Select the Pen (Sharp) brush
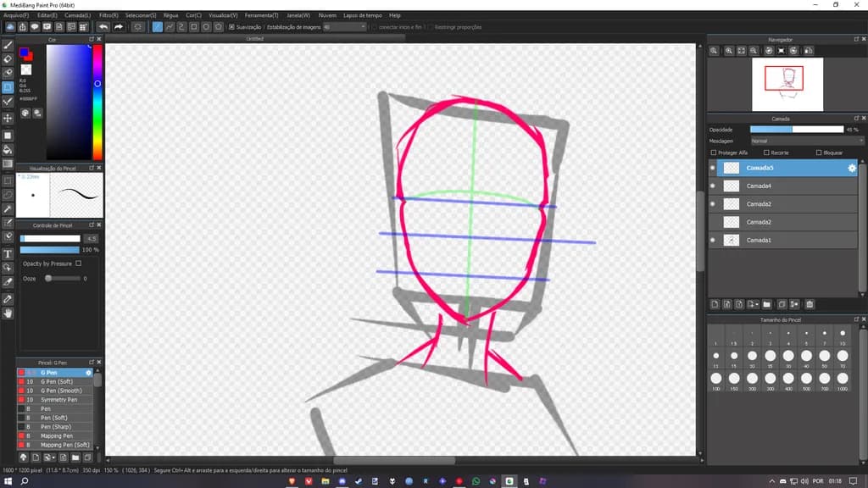This screenshot has height=488, width=868. point(55,427)
